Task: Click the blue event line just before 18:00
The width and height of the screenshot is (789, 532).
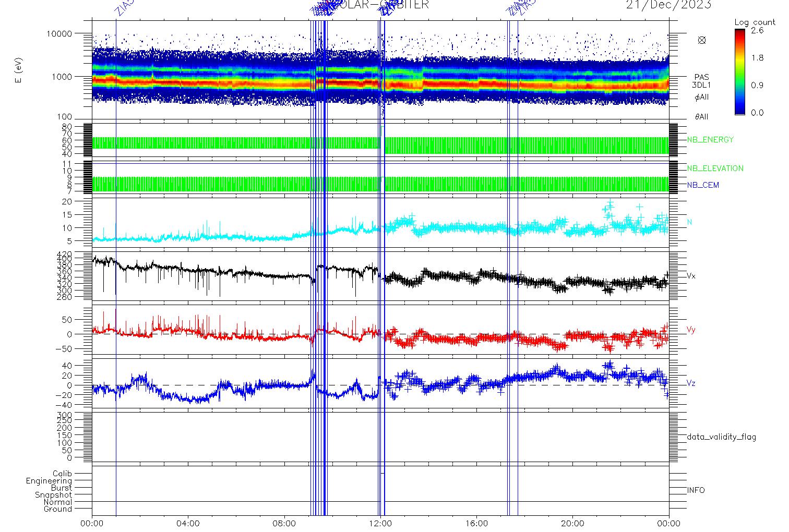Action: [518, 267]
